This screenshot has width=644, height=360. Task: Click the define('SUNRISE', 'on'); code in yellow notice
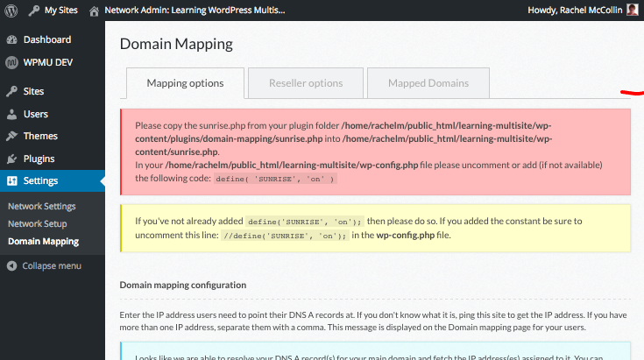(305, 222)
